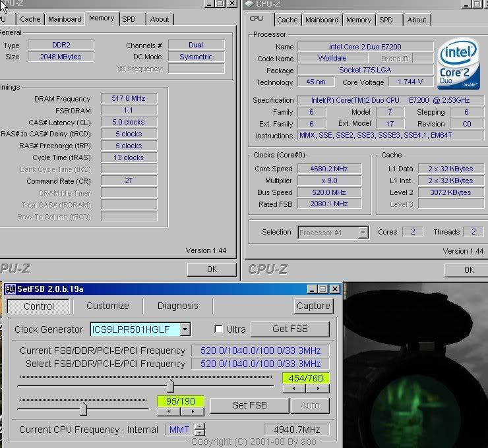This screenshot has width=488, height=448.
Task: Click the Intel Core 2 Duo logo
Action: pyautogui.click(x=458, y=64)
